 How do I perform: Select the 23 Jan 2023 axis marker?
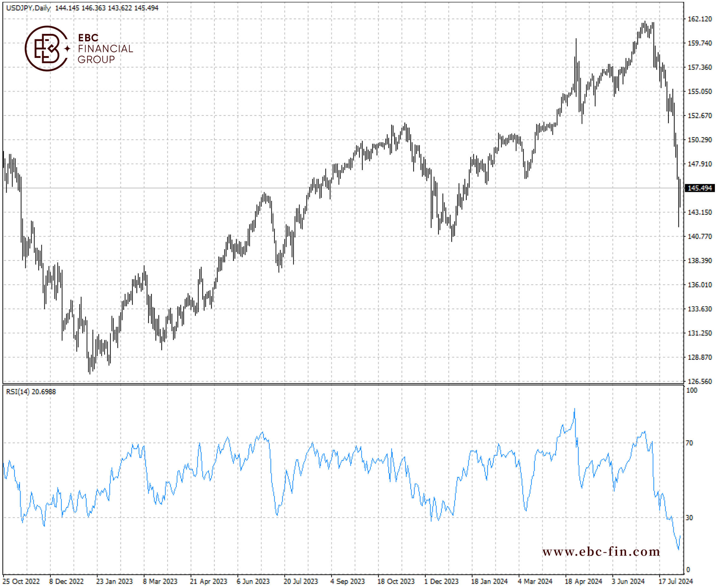click(x=115, y=581)
